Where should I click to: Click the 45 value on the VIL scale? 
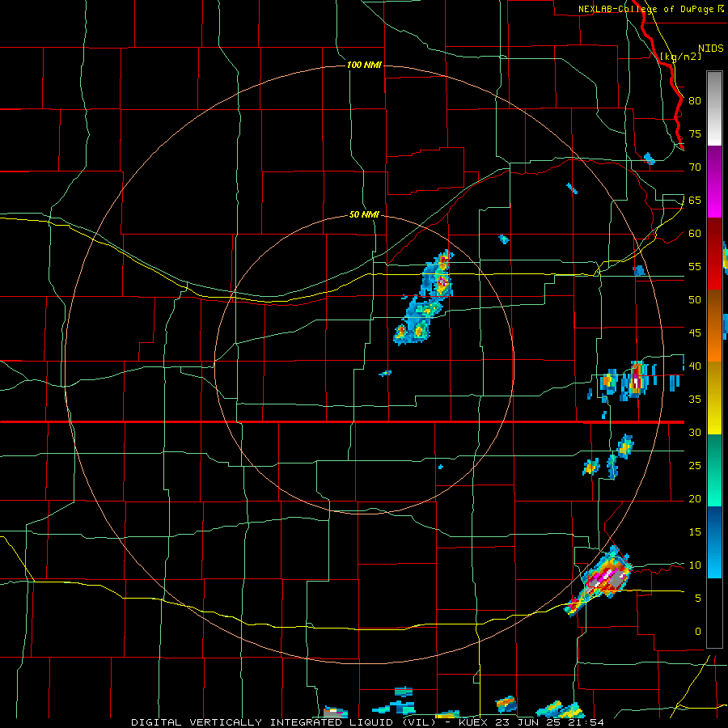695,333
